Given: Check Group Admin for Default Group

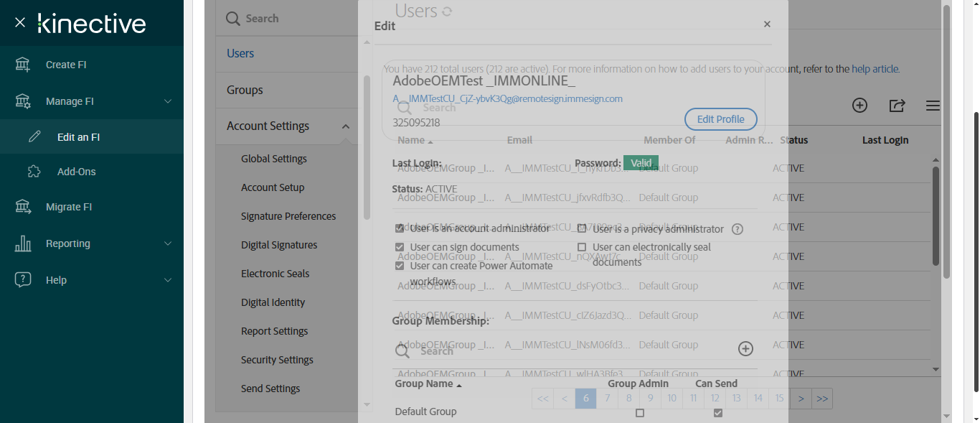Looking at the screenshot, I should click(x=640, y=413).
